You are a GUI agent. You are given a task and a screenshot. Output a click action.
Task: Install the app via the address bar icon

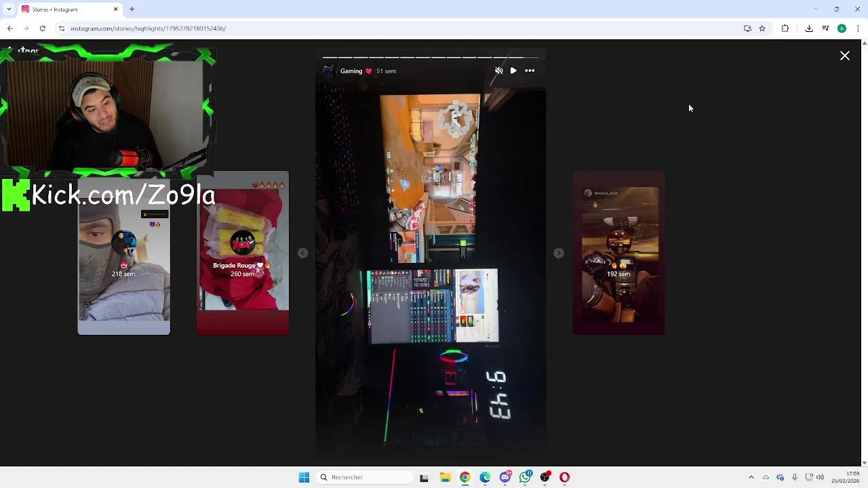coord(747,28)
